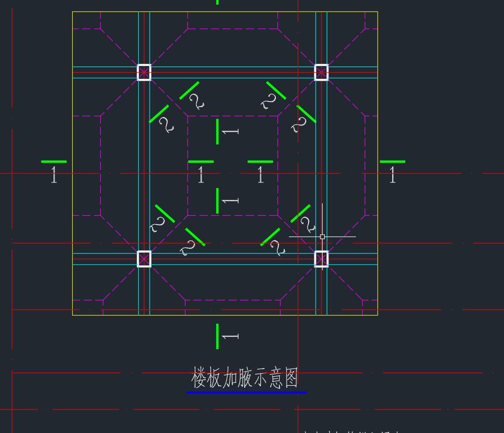This screenshot has width=504, height=433.
Task: Select the white column square at bottom-right
Action: (x=322, y=259)
